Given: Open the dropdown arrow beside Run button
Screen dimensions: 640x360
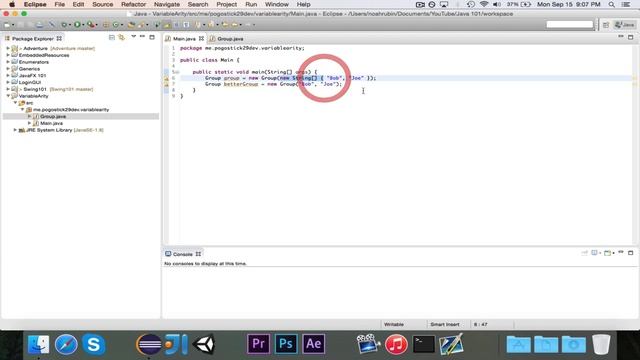Looking at the screenshot, I should [83, 25].
